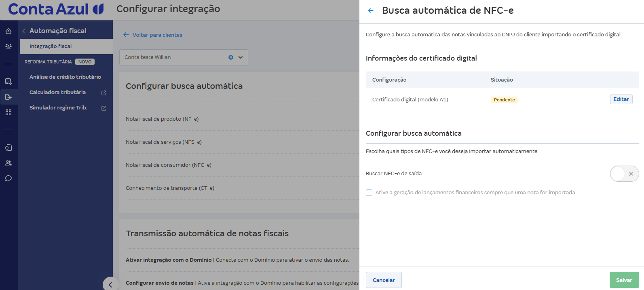The width and height of the screenshot is (644, 290).
Task: Click Configurar envio de notas
Action: 160,283
